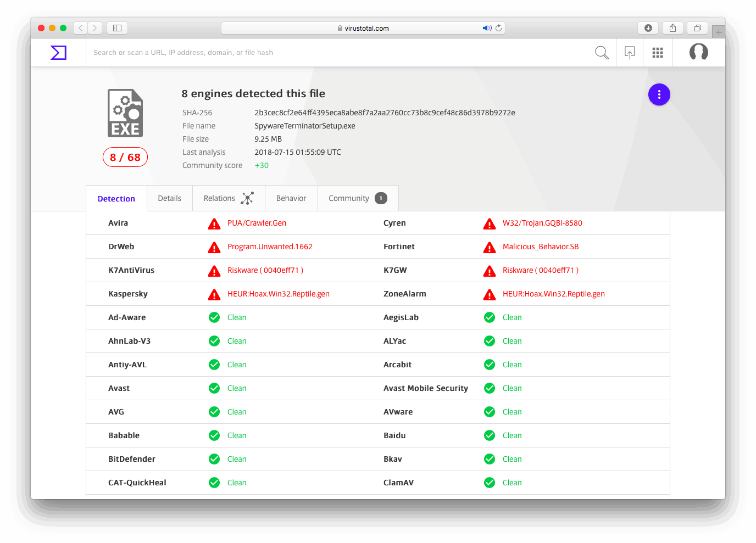Click the Relations graph icon
Screen dimensions: 756x543
[x=247, y=198]
